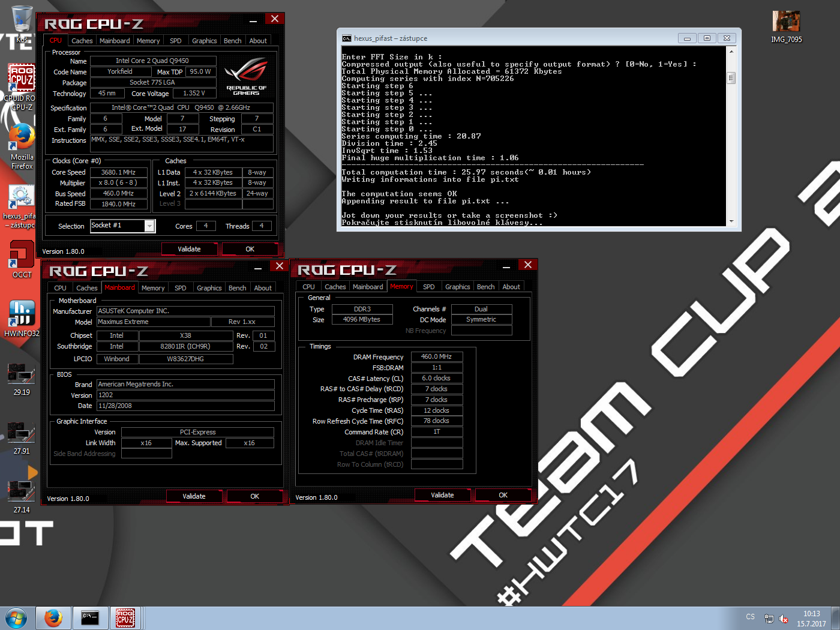
Task: Click Validate in the Mainboard window
Action: coord(194,496)
